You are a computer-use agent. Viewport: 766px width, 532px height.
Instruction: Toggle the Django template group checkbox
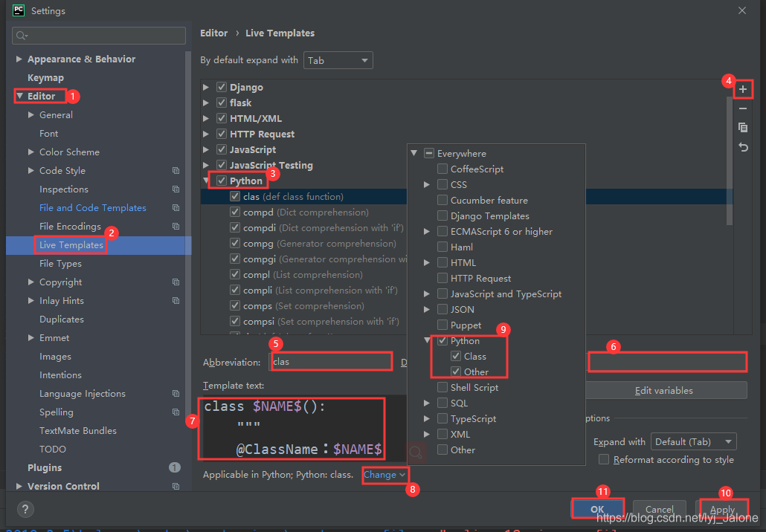point(222,87)
